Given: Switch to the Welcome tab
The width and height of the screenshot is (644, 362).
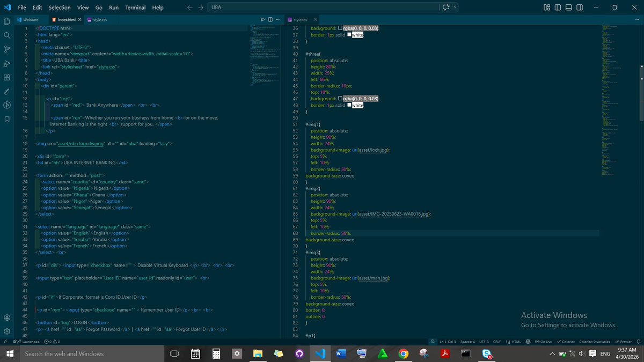Looking at the screenshot, I should (31, 19).
